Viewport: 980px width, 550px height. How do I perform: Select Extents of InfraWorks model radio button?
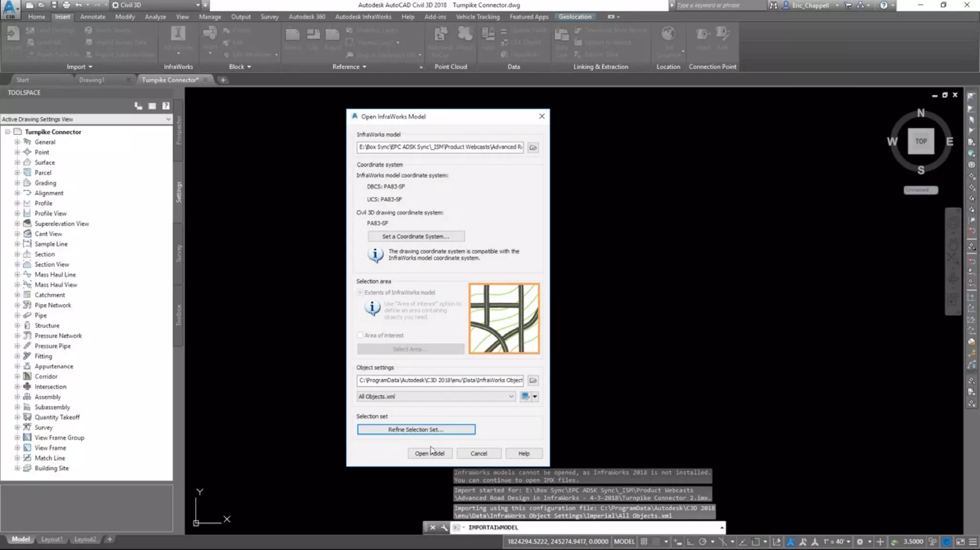[x=360, y=292]
